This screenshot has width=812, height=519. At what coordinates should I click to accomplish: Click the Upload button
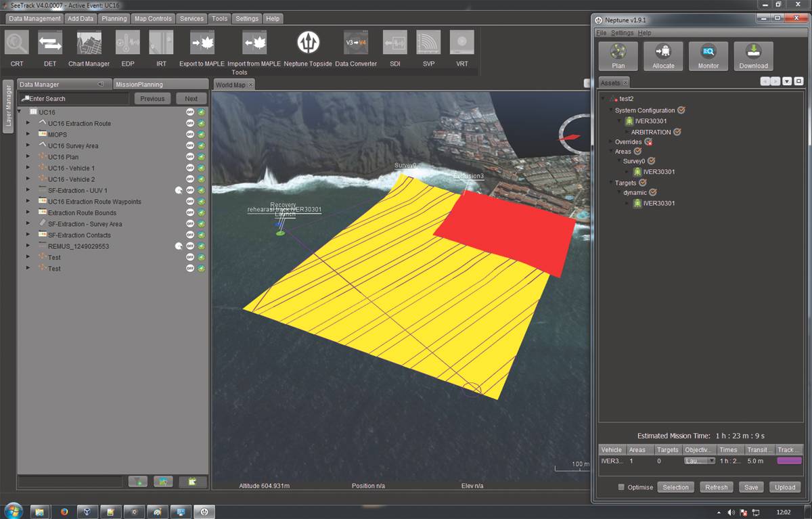click(x=785, y=487)
